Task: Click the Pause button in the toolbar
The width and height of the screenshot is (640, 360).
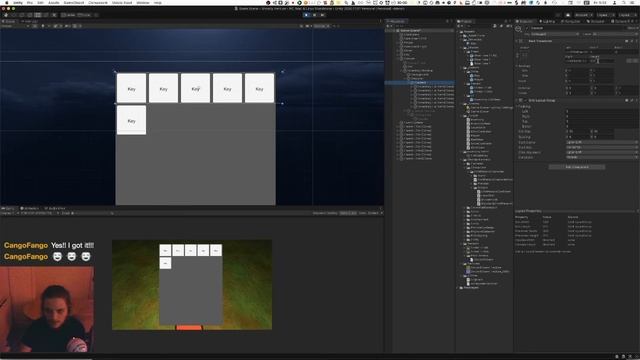Action: point(314,15)
